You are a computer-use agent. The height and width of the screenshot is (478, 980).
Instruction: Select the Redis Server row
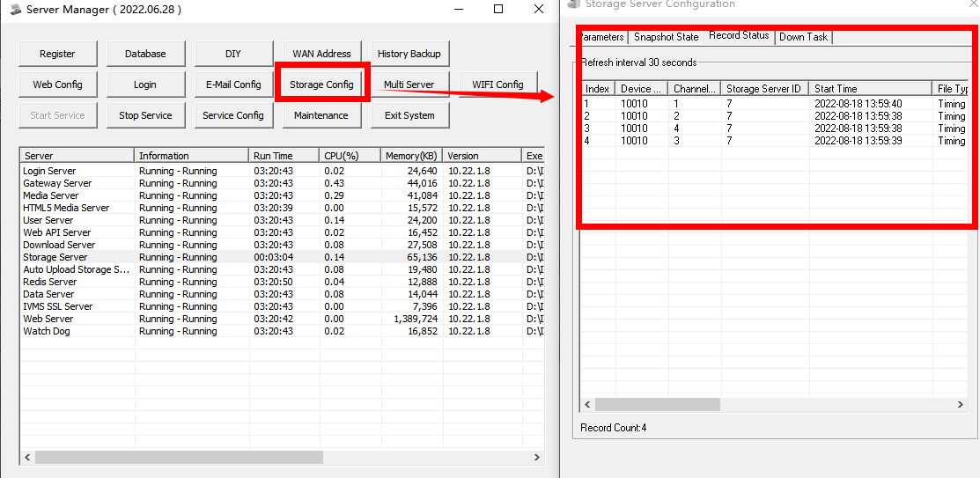pyautogui.click(x=50, y=282)
